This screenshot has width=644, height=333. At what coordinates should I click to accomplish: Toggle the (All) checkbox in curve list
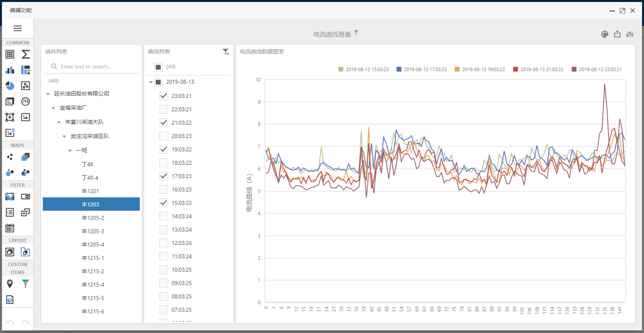click(x=158, y=67)
